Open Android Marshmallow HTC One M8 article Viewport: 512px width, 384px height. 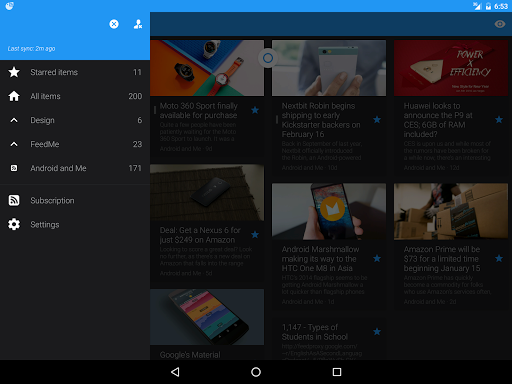[x=320, y=259]
